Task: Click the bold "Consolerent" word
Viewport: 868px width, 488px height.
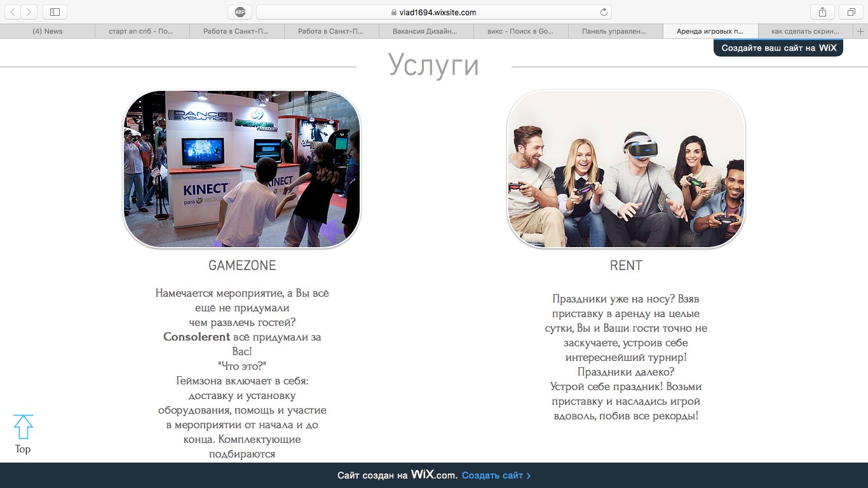Action: point(196,337)
